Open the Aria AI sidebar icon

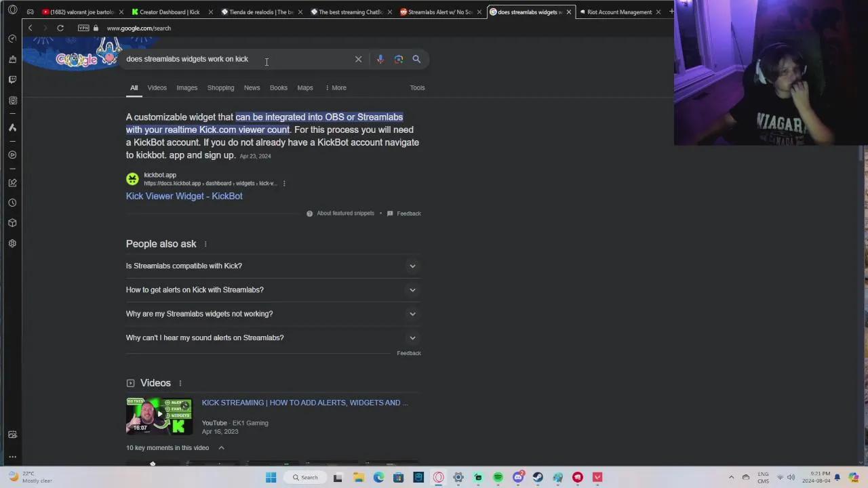coord(12,127)
